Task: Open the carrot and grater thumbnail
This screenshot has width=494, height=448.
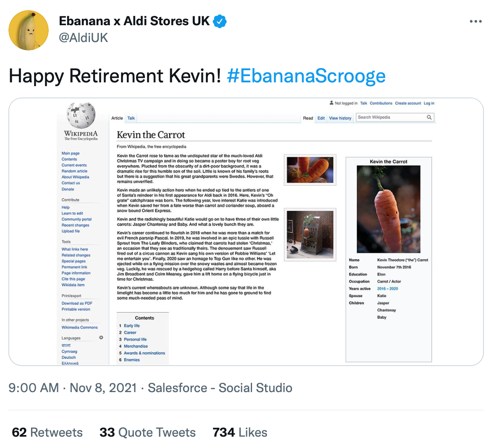Action: (x=310, y=235)
